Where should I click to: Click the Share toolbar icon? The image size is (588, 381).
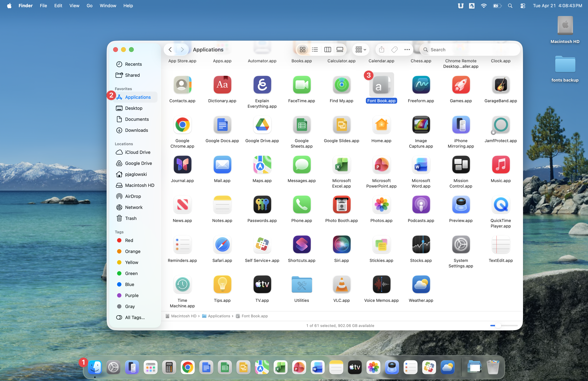(x=382, y=50)
